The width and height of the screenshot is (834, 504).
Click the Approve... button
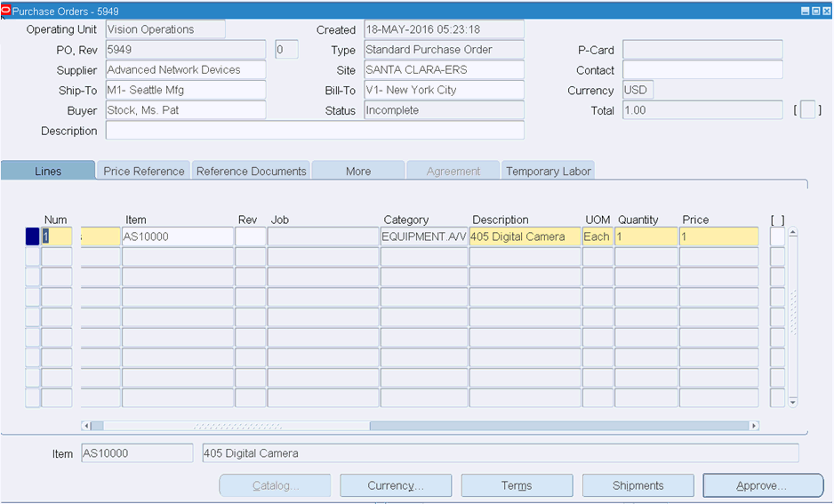(763, 485)
